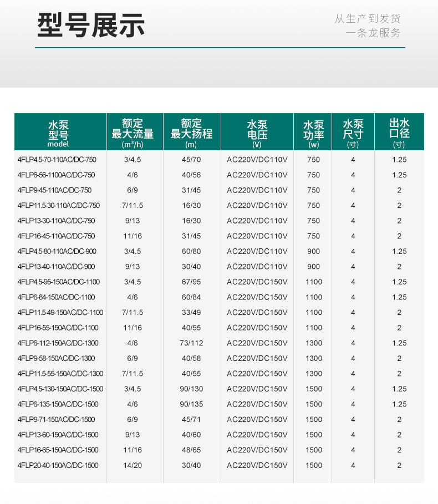
Task: Click the slogan text 从生产到发货
Action: point(368,19)
